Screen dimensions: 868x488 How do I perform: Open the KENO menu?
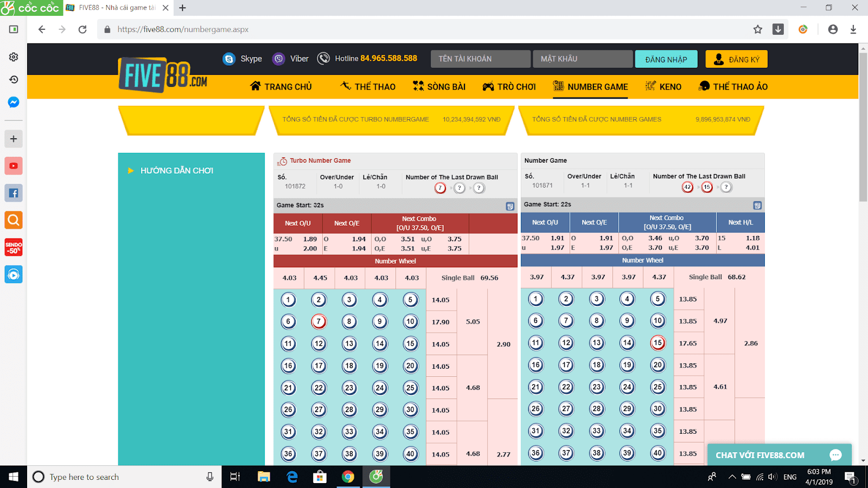(663, 87)
